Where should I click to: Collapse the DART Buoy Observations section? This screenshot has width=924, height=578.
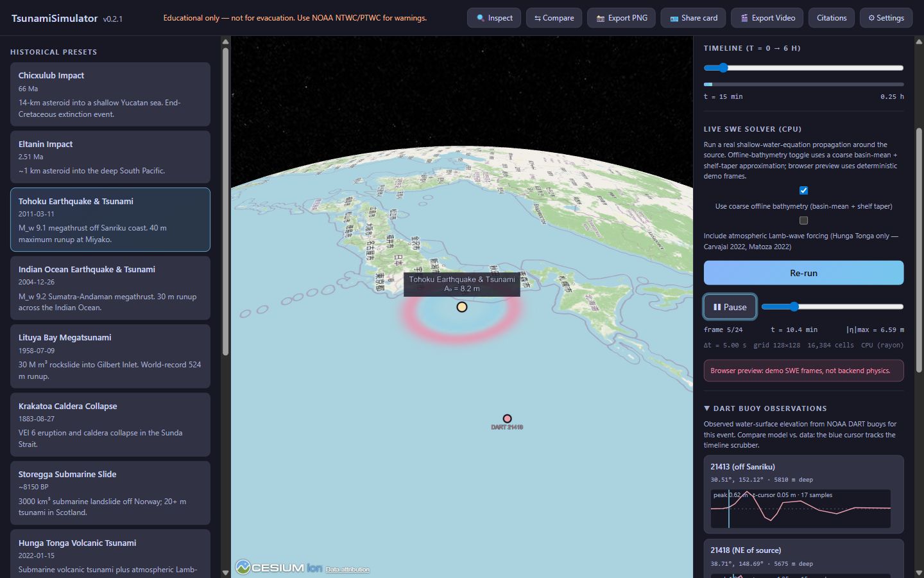click(766, 408)
